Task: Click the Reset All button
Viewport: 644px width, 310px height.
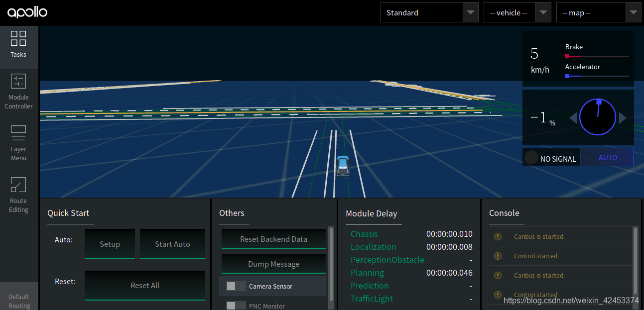Action: click(145, 286)
